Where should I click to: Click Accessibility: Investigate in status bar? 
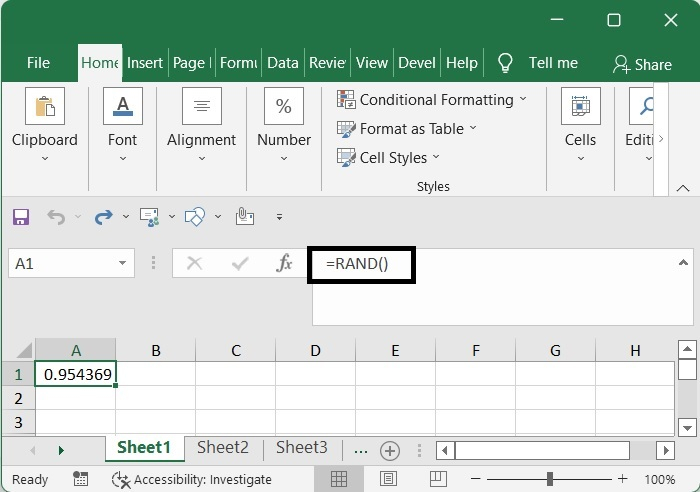click(x=193, y=479)
